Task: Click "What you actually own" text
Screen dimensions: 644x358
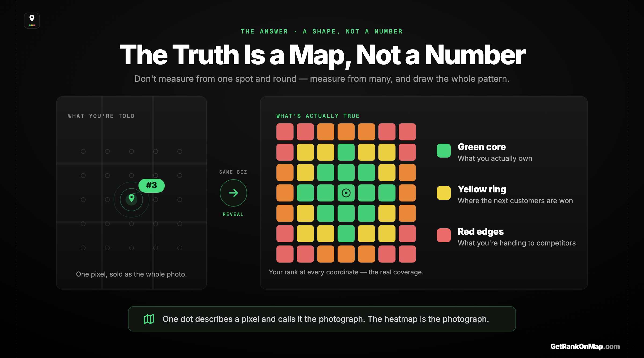Action: click(x=495, y=158)
